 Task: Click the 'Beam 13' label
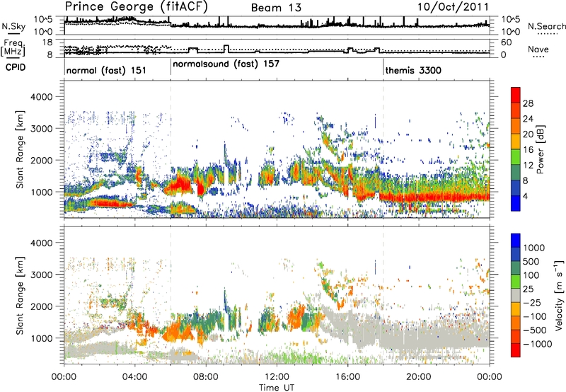[276, 8]
